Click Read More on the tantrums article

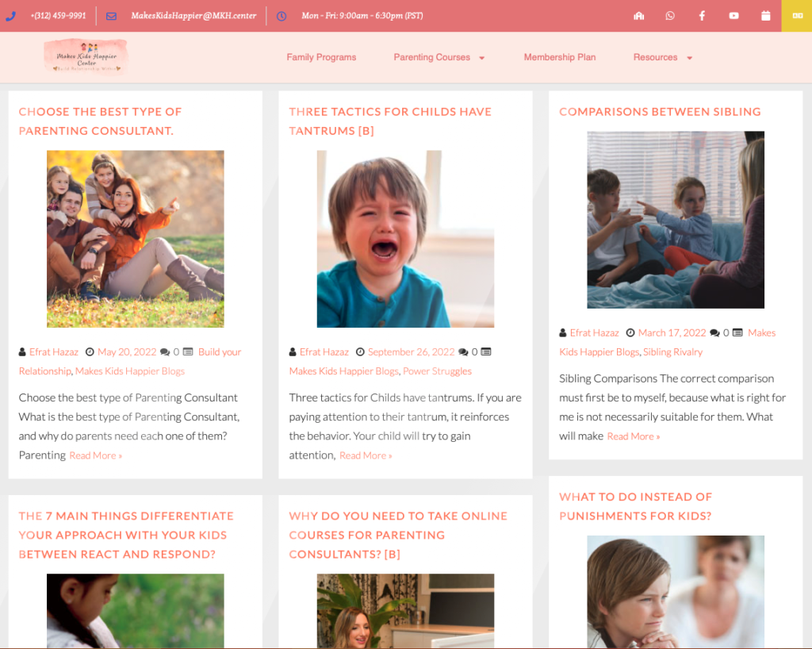(x=366, y=455)
